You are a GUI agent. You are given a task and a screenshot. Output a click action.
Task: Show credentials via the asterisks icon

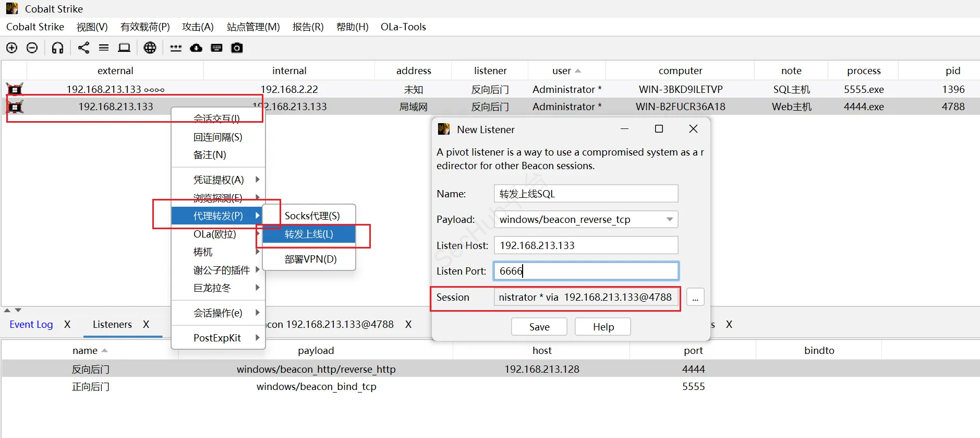point(176,48)
